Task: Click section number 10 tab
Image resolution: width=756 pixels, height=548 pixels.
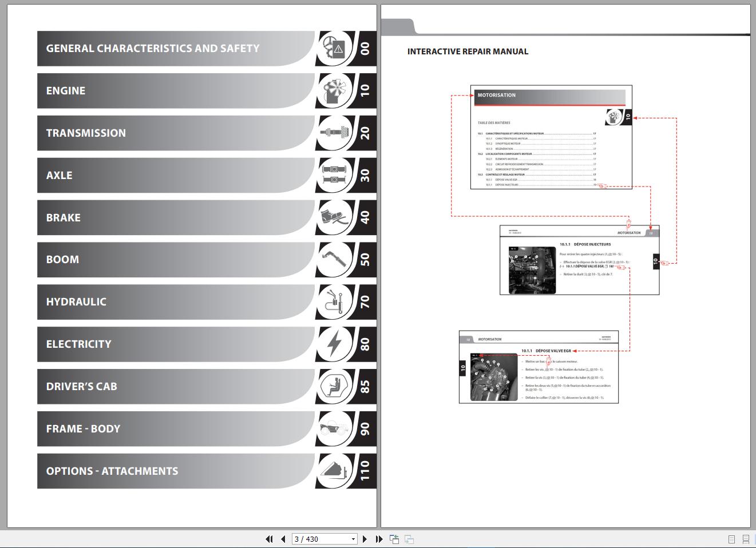Action: pos(365,91)
